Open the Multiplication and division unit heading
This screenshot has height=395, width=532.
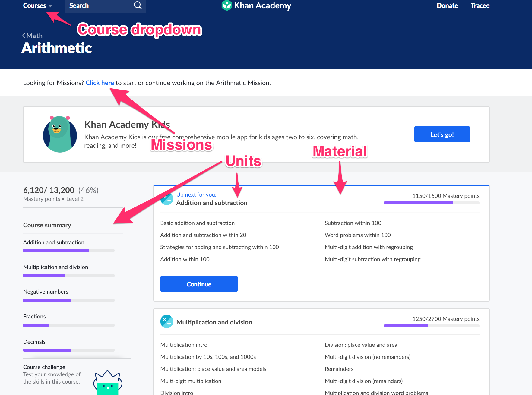214,322
